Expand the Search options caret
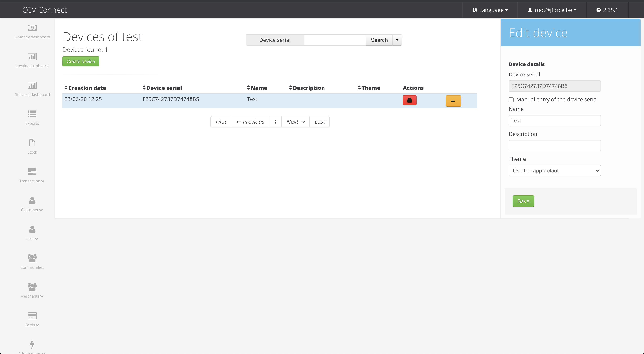The height and width of the screenshot is (354, 644). 397,40
